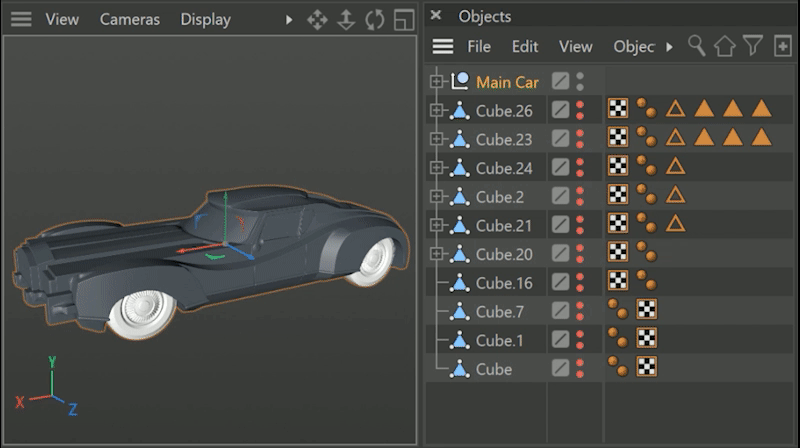The width and height of the screenshot is (800, 448).
Task: Select the Cube.7 object
Action: (x=499, y=312)
